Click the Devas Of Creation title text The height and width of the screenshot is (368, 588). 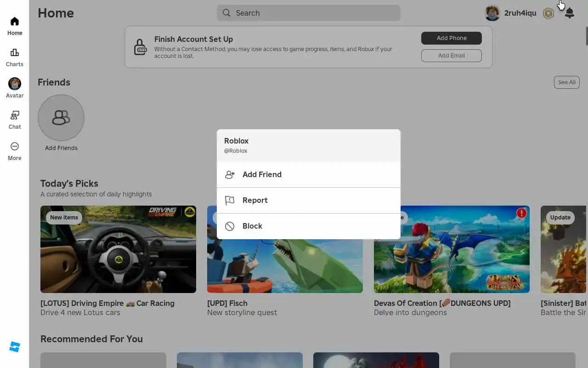442,303
